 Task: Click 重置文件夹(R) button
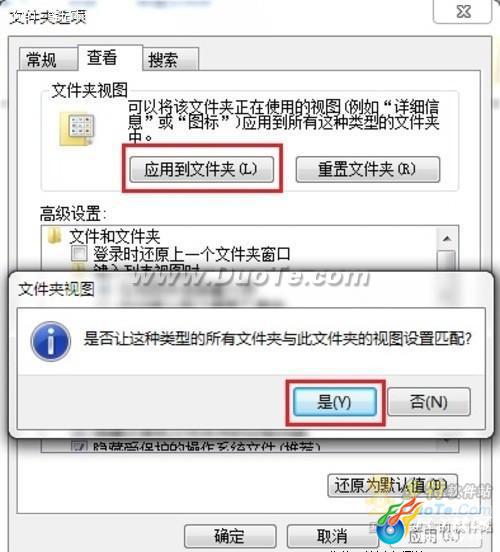point(368,169)
